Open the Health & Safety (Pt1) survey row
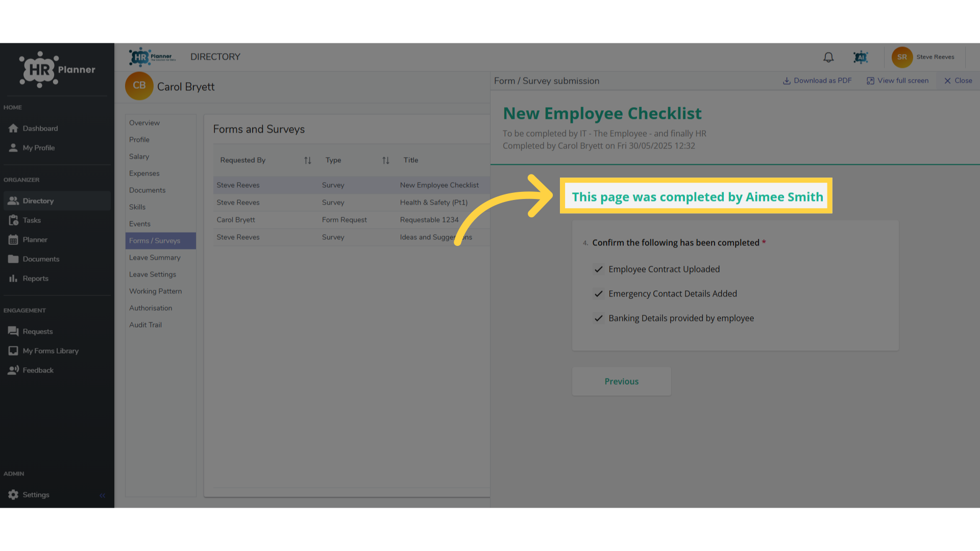Screen dimensions: 980x551 351,203
